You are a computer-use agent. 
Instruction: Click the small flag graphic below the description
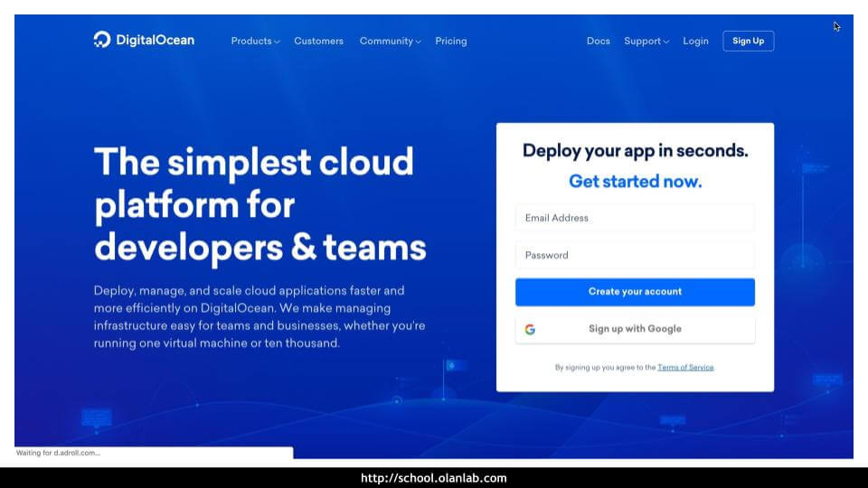tap(454, 367)
